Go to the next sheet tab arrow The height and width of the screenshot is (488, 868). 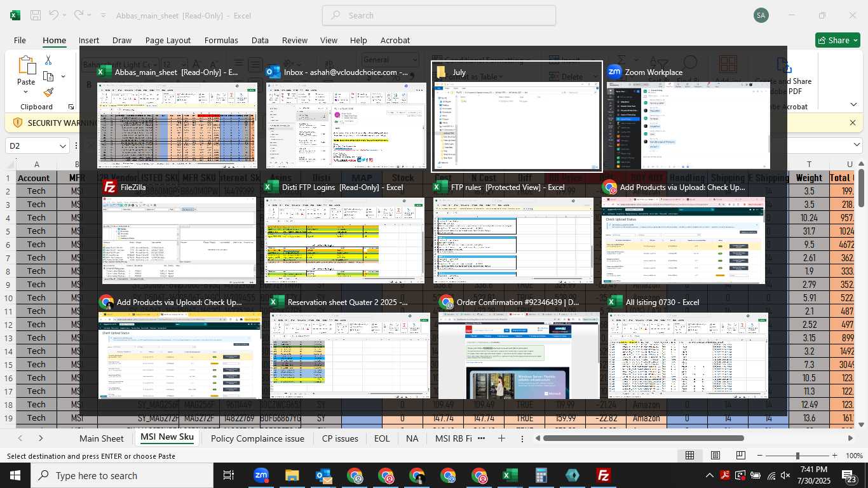[x=41, y=438]
